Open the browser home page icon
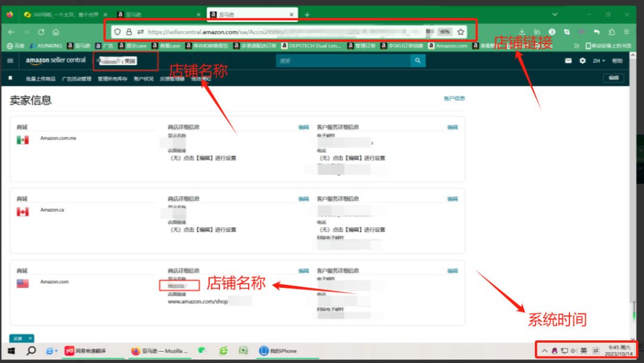The width and height of the screenshot is (644, 363). pos(56,32)
